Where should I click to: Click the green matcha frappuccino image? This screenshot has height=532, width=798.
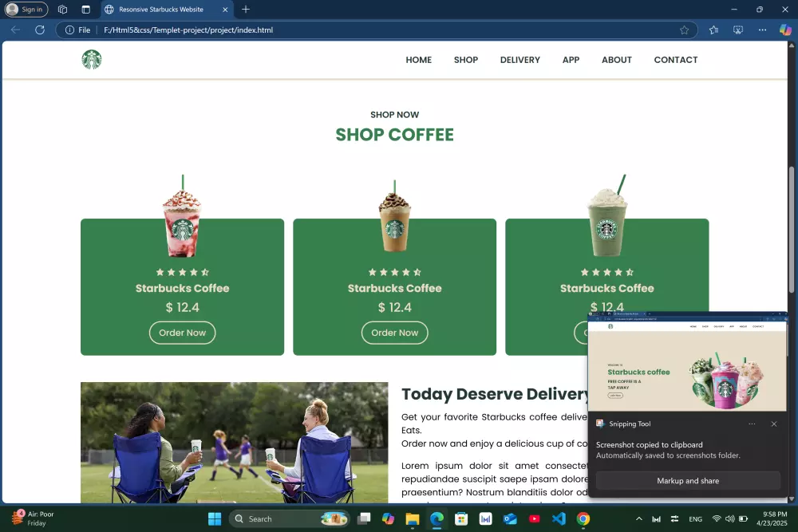tap(607, 215)
